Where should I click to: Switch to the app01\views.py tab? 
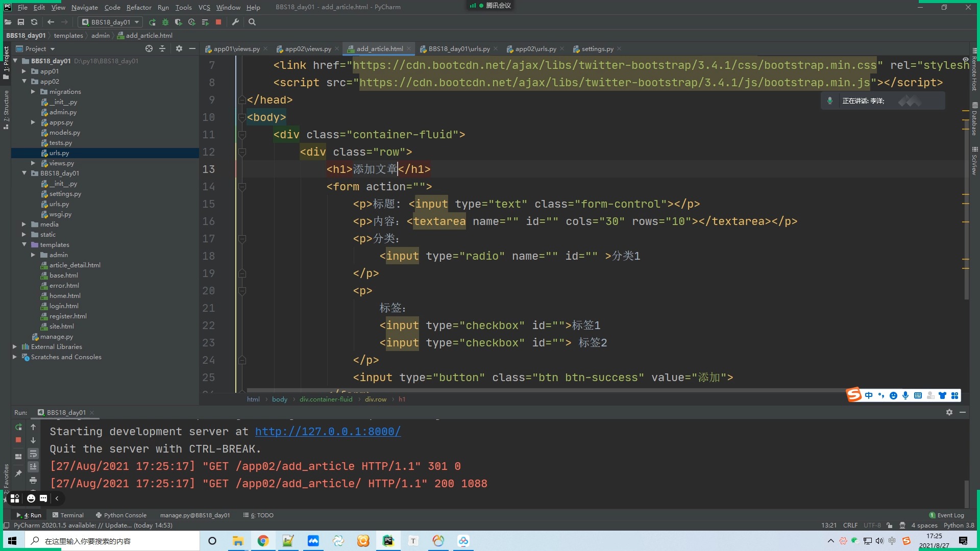(236, 48)
